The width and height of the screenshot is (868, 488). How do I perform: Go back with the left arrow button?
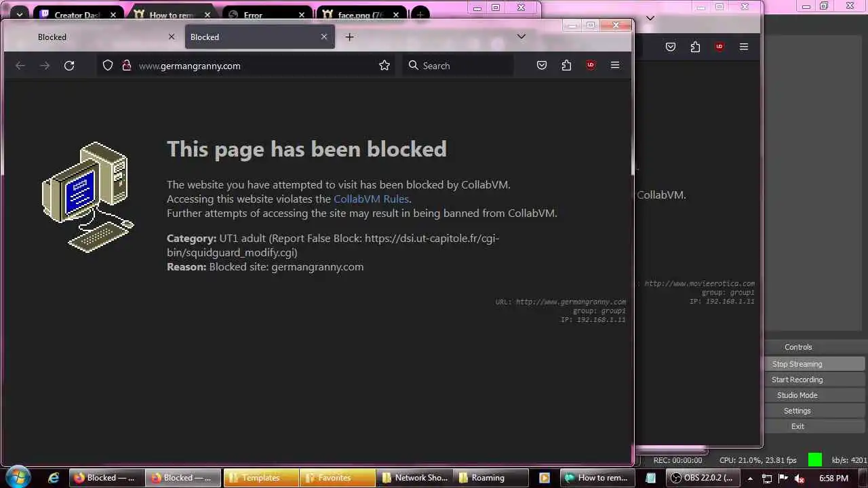click(20, 66)
